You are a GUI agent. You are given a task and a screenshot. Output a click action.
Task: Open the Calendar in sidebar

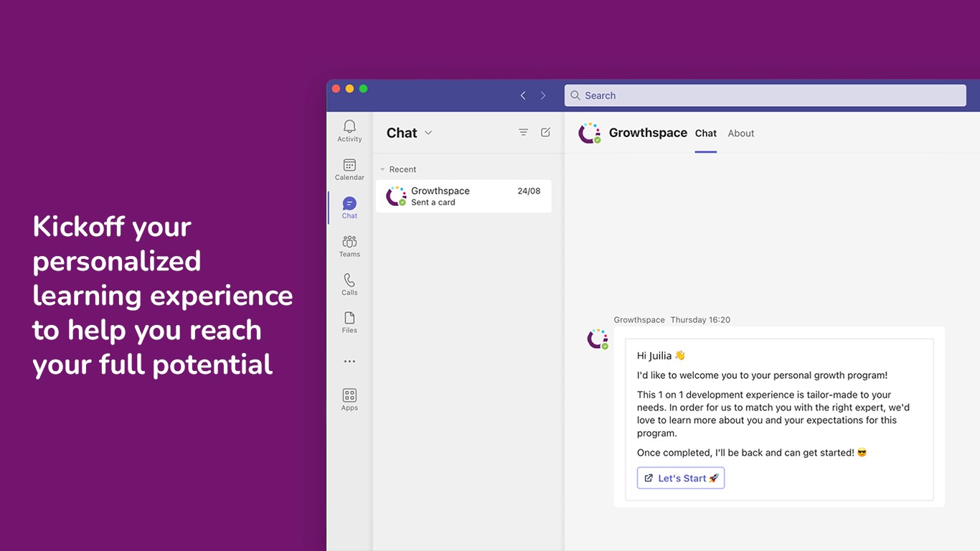coord(349,169)
